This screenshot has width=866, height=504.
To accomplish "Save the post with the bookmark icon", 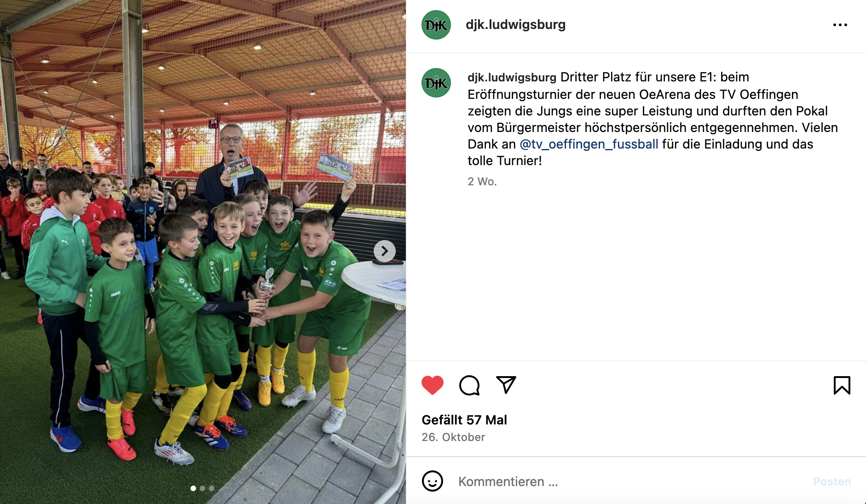I will coord(842,385).
